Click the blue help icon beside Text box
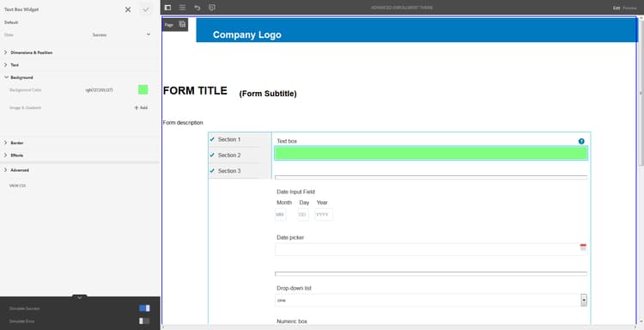Viewport: 644px width, 330px height. 581,141
